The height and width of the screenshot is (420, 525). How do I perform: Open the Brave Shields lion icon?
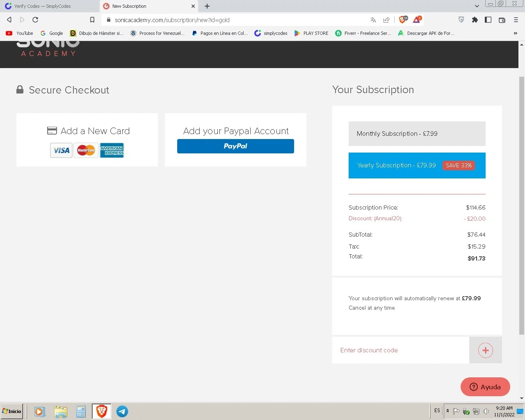(403, 19)
